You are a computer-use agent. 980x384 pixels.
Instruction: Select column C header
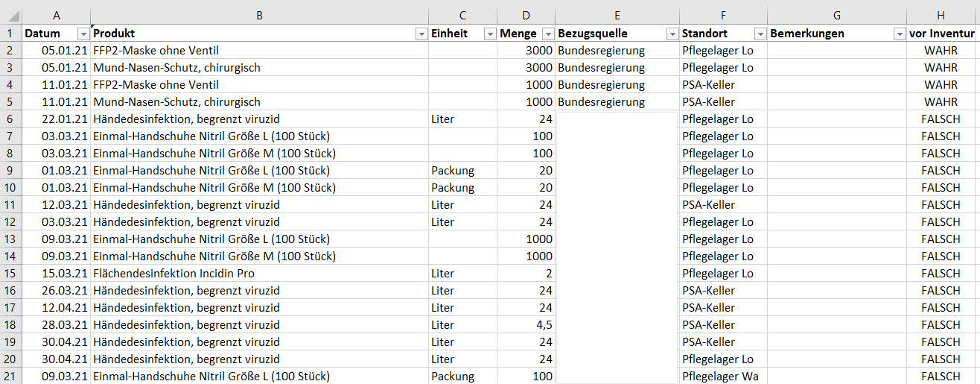(463, 16)
